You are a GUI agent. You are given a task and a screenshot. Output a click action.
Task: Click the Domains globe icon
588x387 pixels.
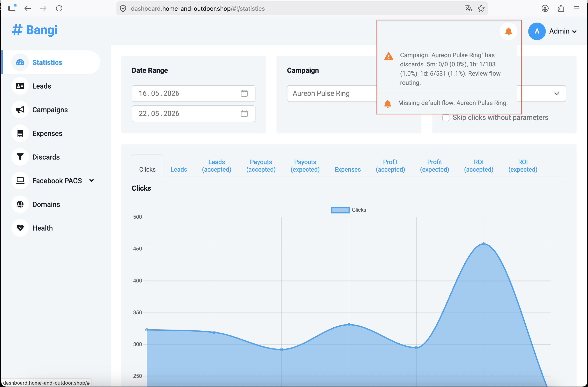(x=20, y=204)
